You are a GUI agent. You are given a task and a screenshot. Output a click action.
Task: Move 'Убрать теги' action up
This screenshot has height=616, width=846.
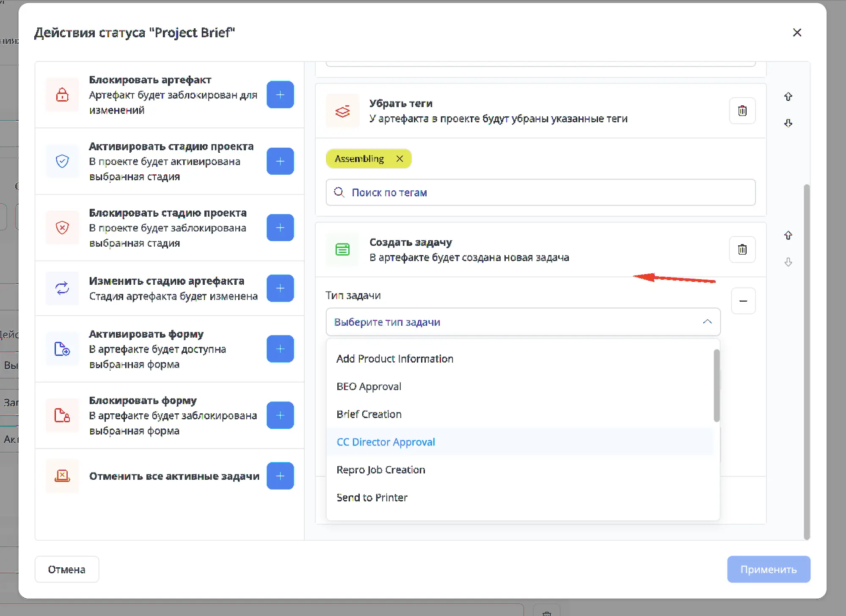click(x=788, y=96)
